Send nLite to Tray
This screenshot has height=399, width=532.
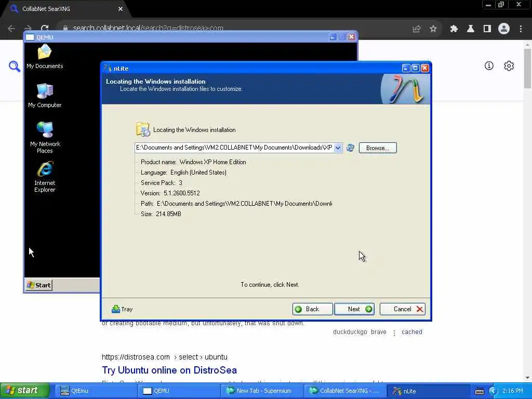[x=122, y=309]
